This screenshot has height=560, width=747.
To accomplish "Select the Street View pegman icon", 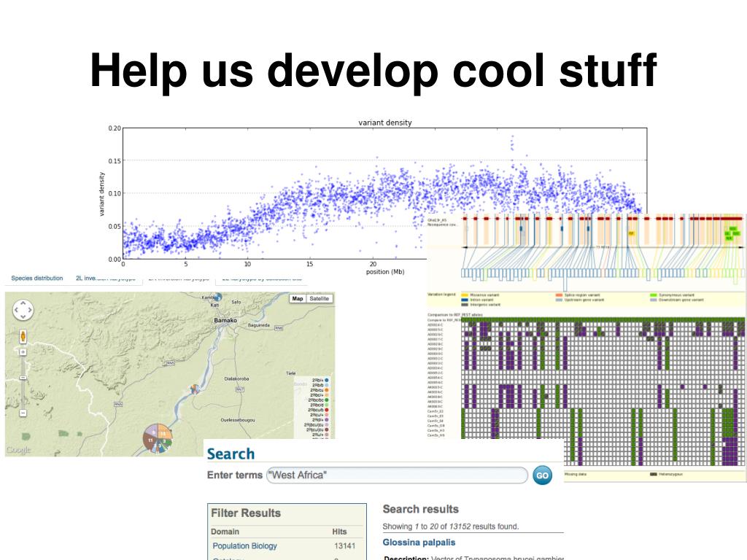I will coord(23,336).
